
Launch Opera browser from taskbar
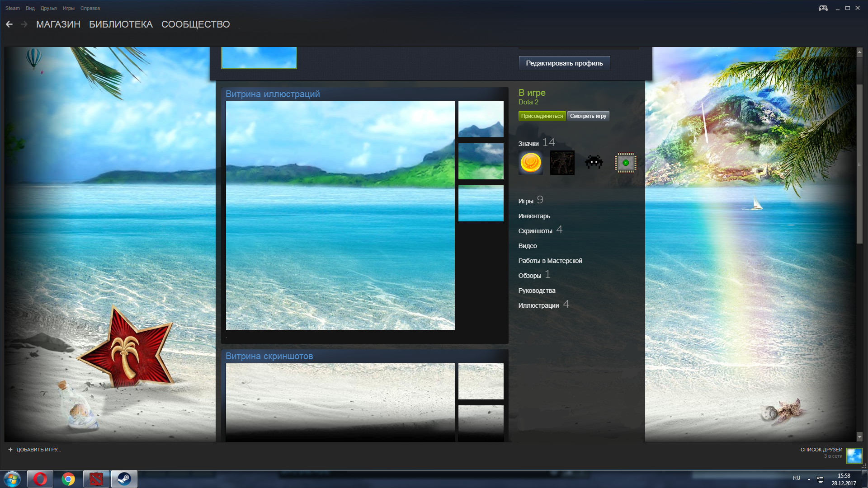40,479
